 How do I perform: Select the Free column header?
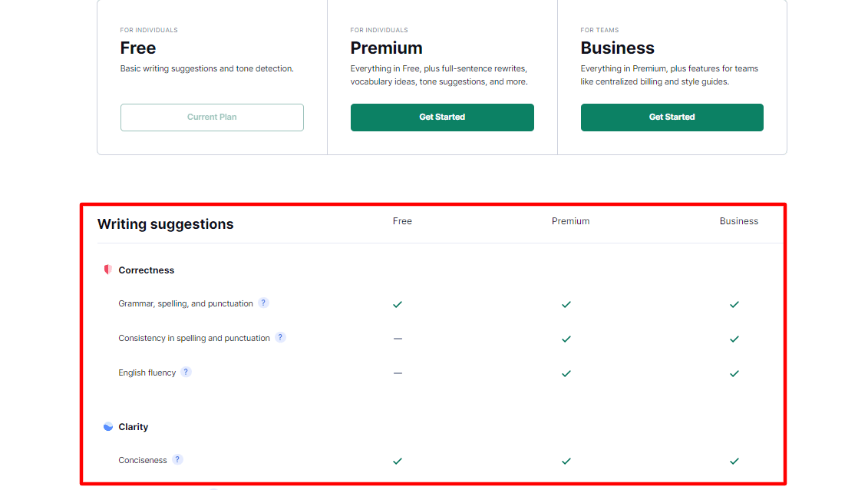tap(402, 221)
